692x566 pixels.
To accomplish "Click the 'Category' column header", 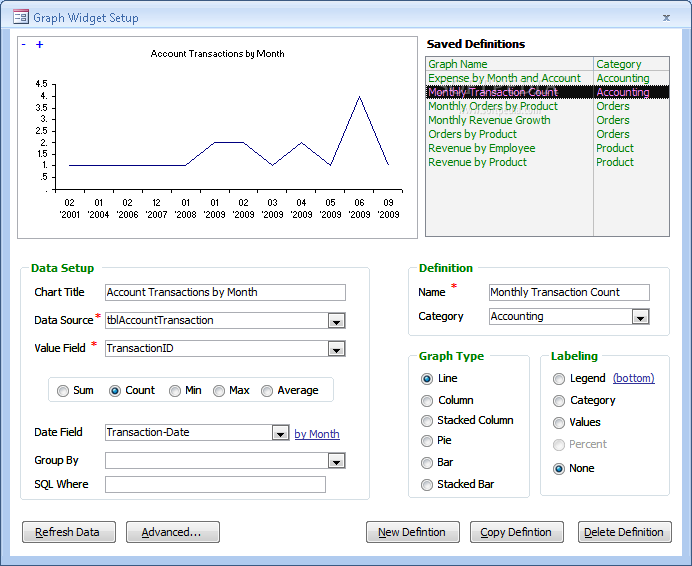I will pyautogui.click(x=632, y=64).
